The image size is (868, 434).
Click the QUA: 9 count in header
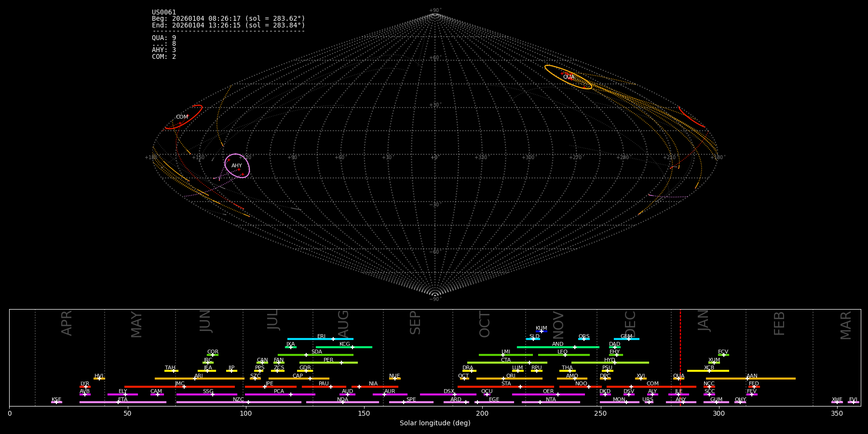pos(164,38)
